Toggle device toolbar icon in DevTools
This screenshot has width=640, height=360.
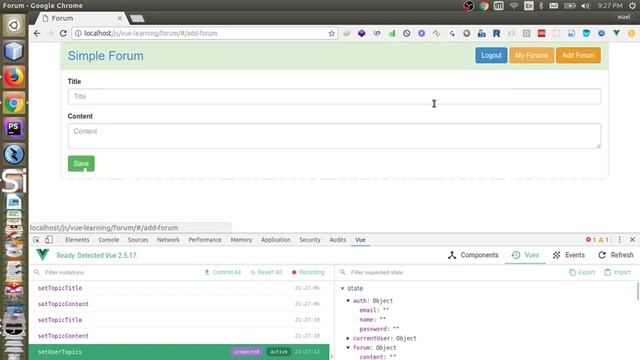pos(49,240)
